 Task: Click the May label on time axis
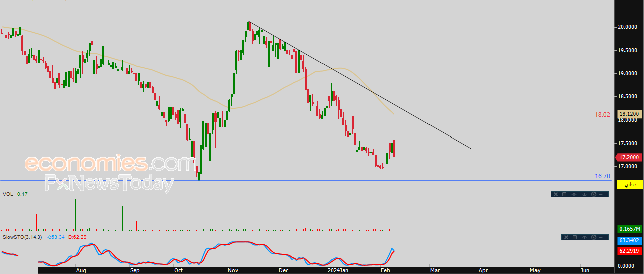pyautogui.click(x=535, y=270)
